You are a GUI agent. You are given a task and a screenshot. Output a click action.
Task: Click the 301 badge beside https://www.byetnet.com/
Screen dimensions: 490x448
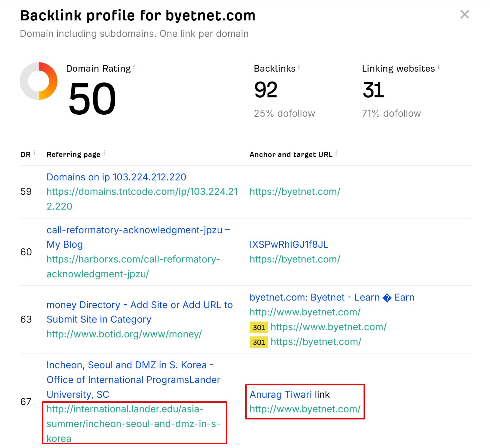(x=259, y=327)
